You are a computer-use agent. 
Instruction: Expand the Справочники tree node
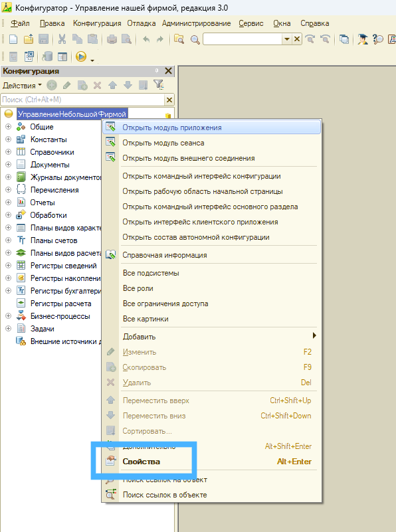point(9,151)
